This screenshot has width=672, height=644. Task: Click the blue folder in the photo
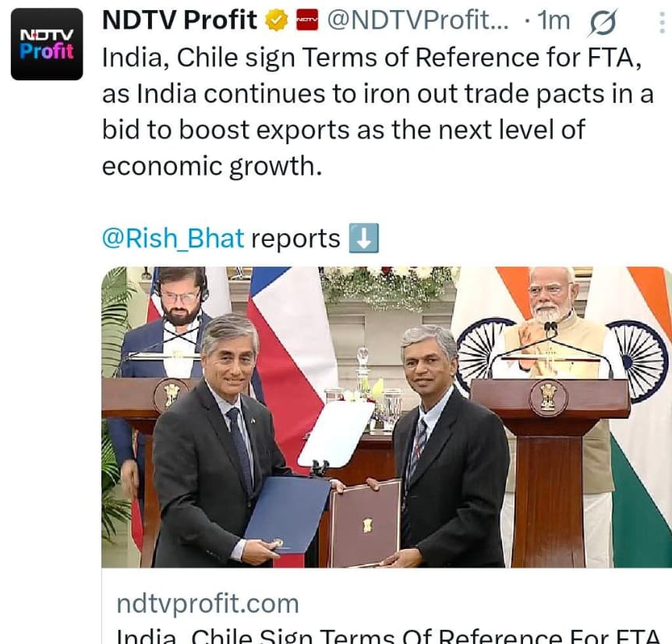click(x=286, y=514)
